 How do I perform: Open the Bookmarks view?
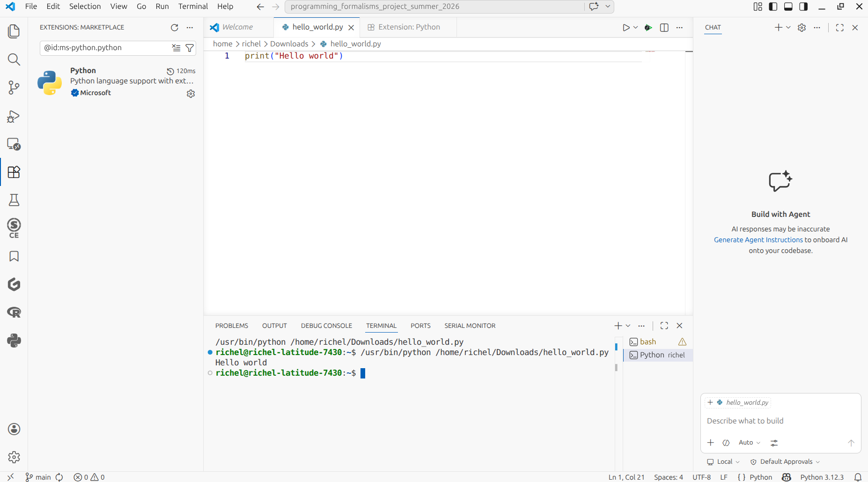(x=14, y=256)
